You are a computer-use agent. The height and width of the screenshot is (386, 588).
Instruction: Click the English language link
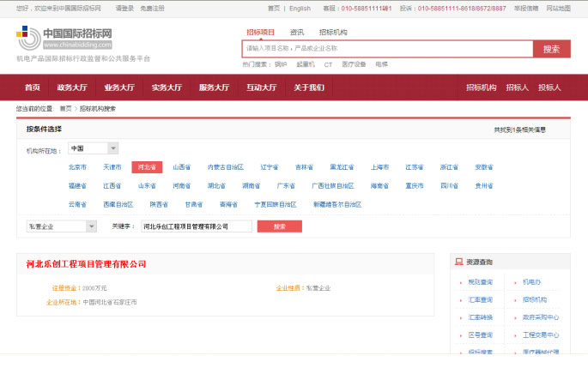(x=300, y=9)
